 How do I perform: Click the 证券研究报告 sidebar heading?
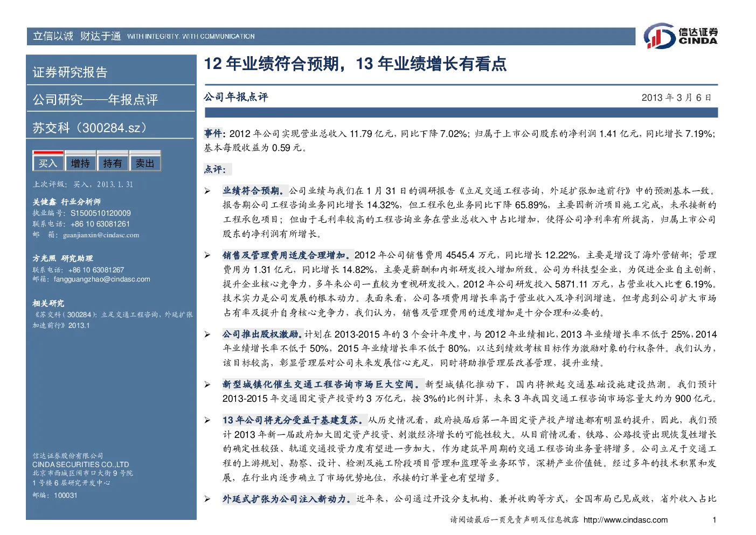(x=70, y=72)
